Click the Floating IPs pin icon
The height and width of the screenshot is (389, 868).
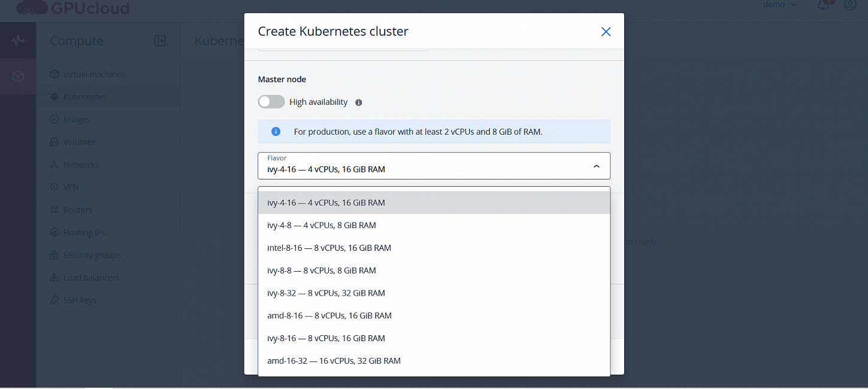point(54,232)
